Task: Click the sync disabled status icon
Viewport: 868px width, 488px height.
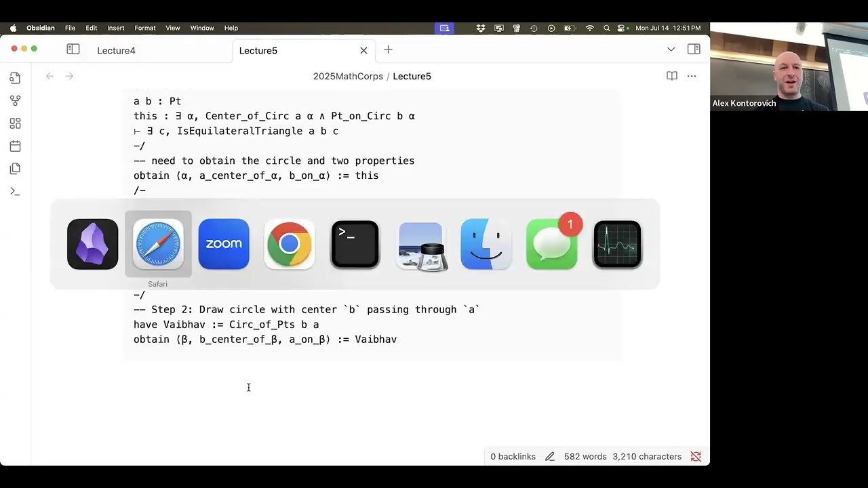Action: [x=696, y=456]
